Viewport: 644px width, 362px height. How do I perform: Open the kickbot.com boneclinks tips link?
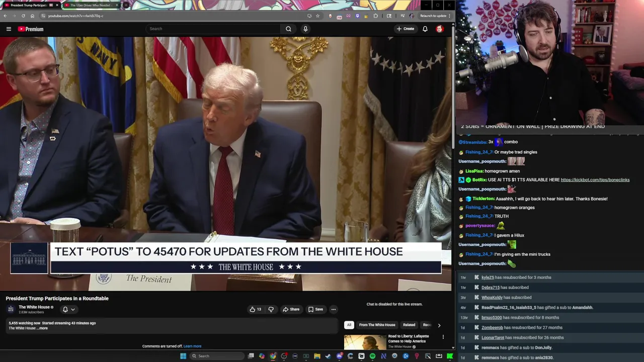tap(595, 180)
